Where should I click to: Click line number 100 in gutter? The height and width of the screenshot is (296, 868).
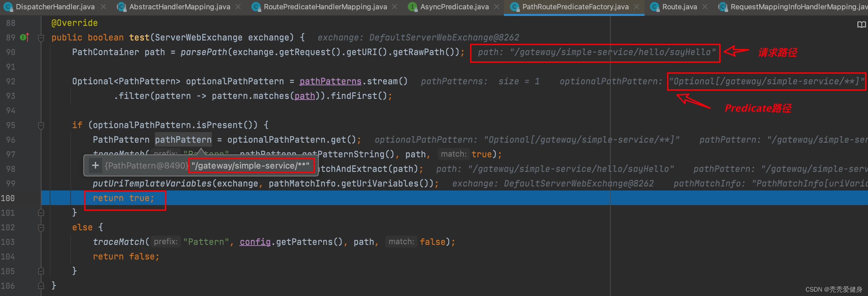pos(7,198)
